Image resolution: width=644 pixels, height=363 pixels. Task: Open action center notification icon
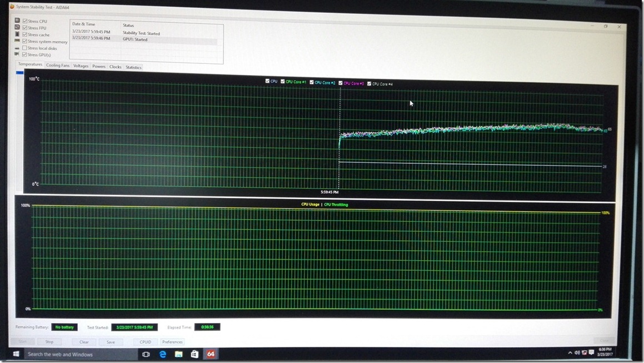coord(590,353)
